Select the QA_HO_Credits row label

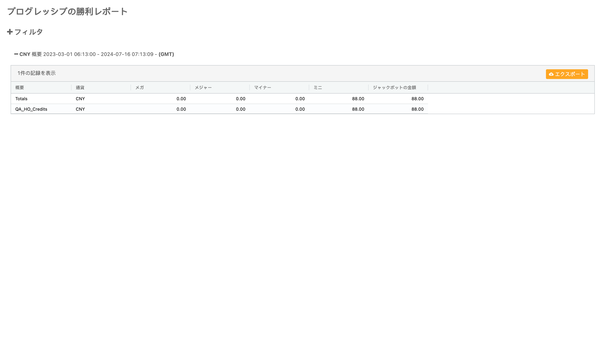(31, 109)
